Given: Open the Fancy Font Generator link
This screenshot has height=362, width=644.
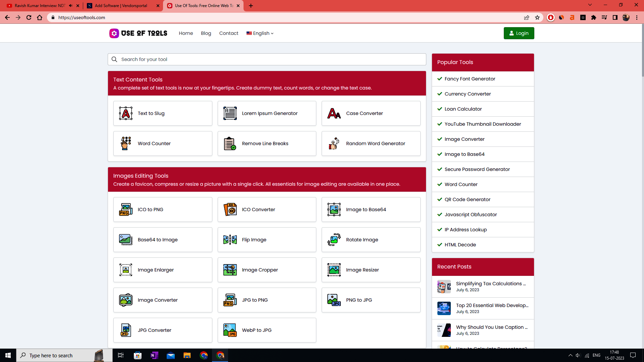Looking at the screenshot, I should pyautogui.click(x=470, y=79).
